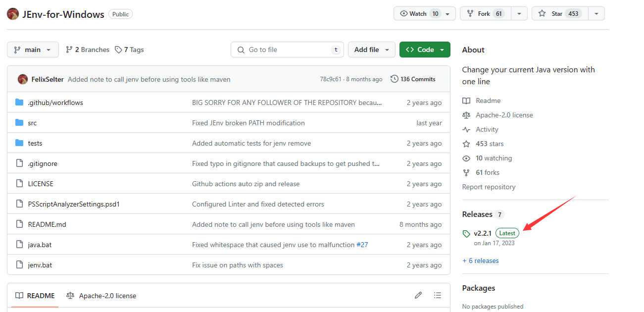Open commit message 'Github actions auto zip and release'
Screen dimensions: 644x312
click(x=246, y=184)
